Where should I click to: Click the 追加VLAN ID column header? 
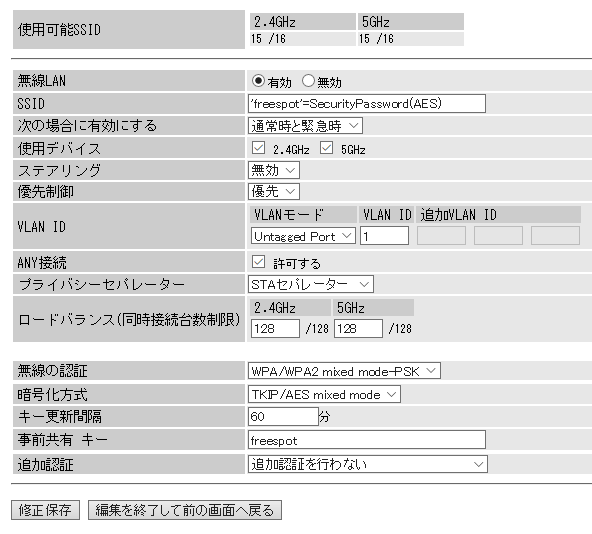[459, 215]
